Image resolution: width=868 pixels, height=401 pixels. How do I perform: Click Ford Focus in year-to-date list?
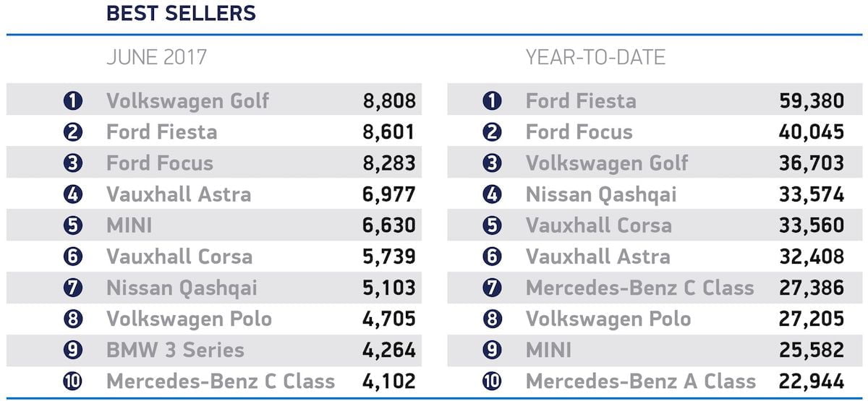(x=579, y=131)
